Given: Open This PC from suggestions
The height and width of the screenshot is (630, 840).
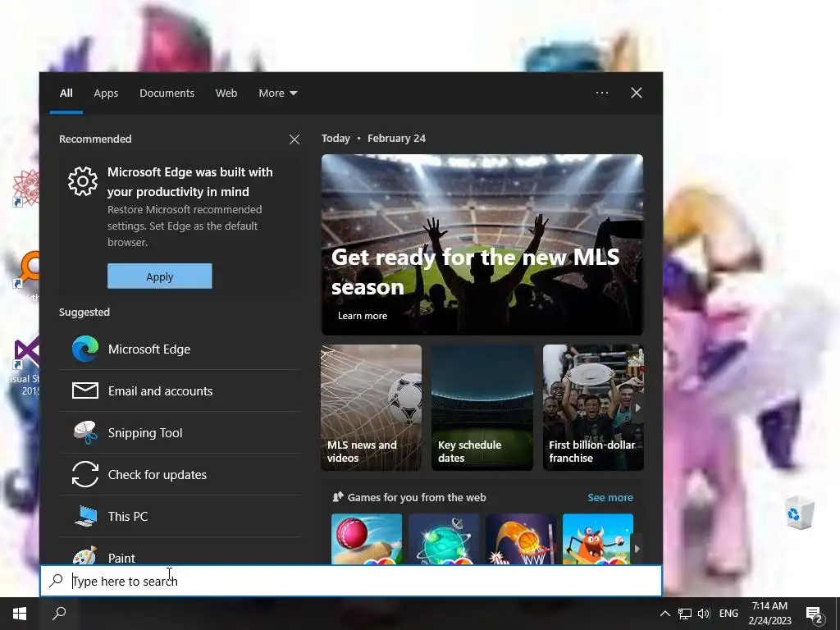Looking at the screenshot, I should [x=180, y=517].
